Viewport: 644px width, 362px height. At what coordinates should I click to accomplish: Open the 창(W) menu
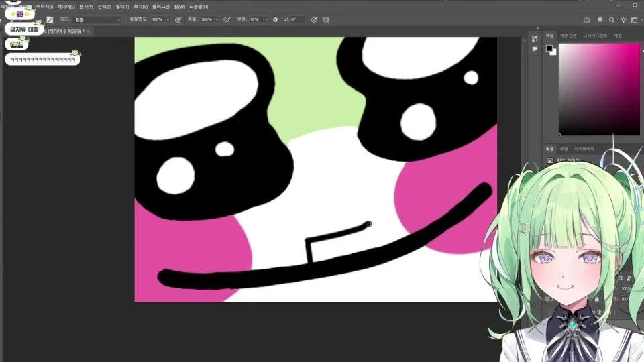pyautogui.click(x=180, y=7)
